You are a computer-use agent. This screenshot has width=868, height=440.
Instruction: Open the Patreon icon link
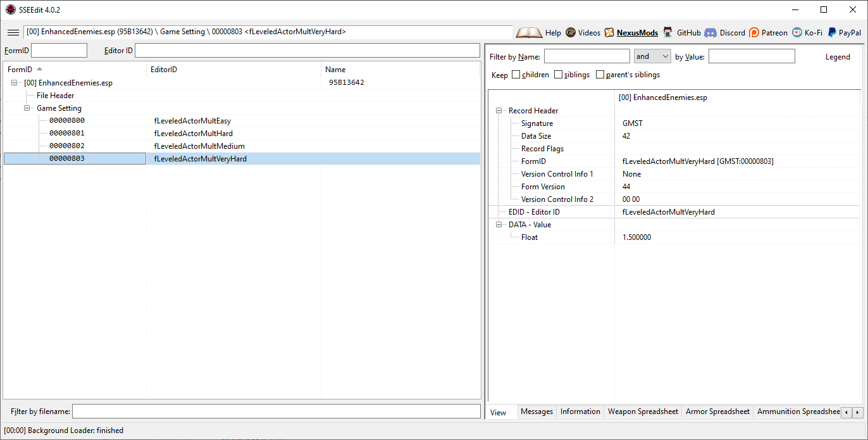pos(754,32)
